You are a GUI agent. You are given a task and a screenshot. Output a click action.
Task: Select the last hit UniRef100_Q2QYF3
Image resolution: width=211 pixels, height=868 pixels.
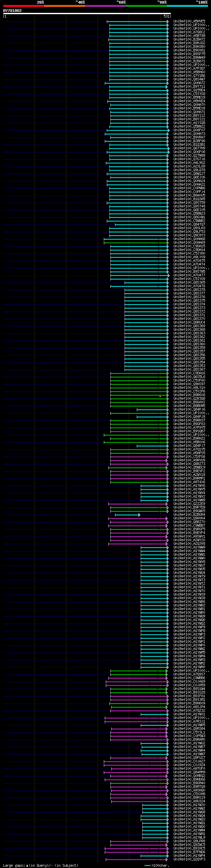pos(189,859)
